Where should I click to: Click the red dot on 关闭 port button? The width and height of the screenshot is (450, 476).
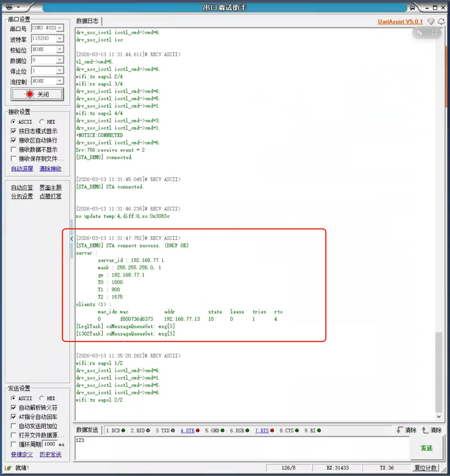click(x=30, y=94)
